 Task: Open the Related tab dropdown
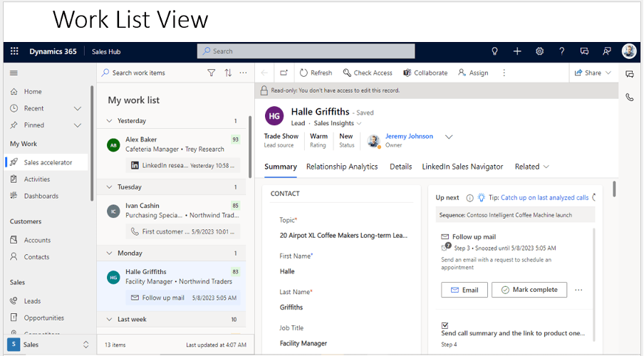531,167
